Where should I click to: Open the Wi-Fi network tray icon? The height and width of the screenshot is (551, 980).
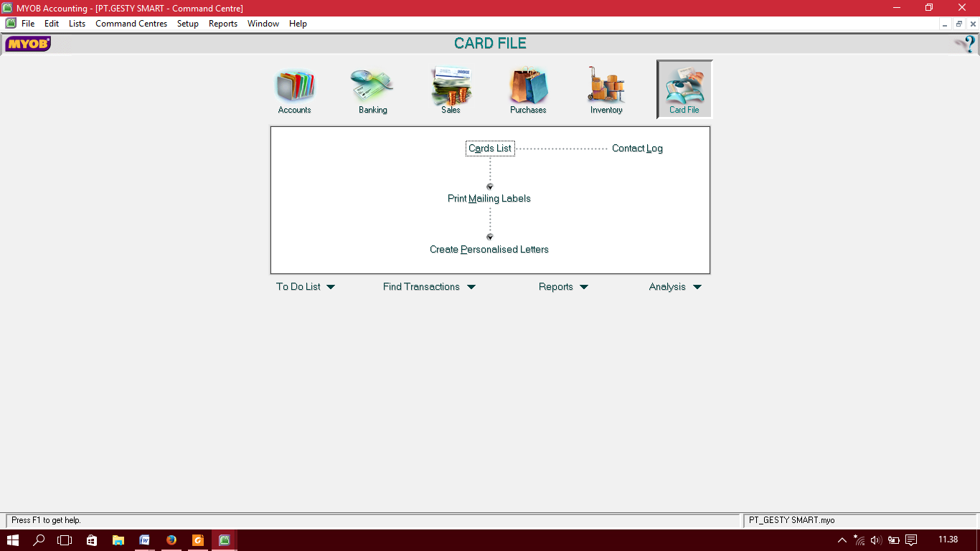coord(859,540)
